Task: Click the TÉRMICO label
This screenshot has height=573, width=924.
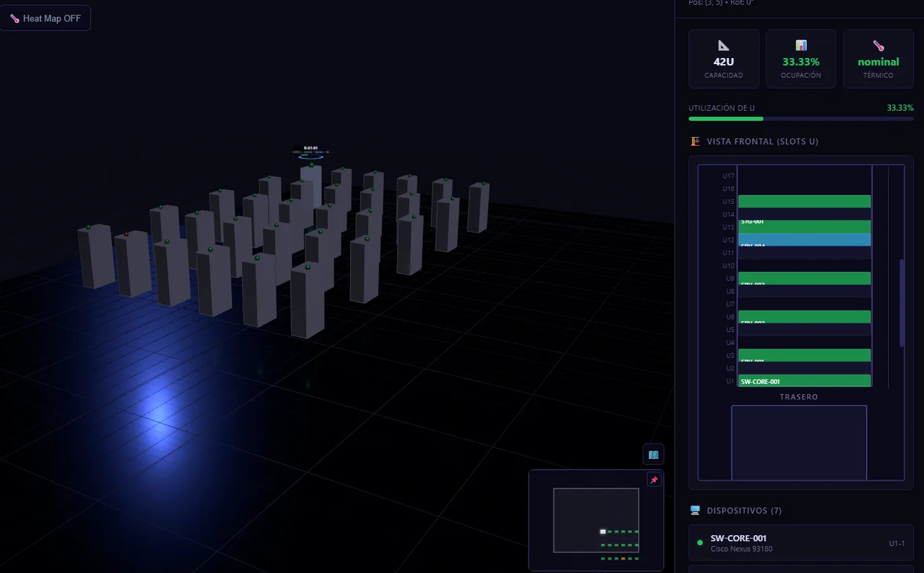Action: point(878,76)
